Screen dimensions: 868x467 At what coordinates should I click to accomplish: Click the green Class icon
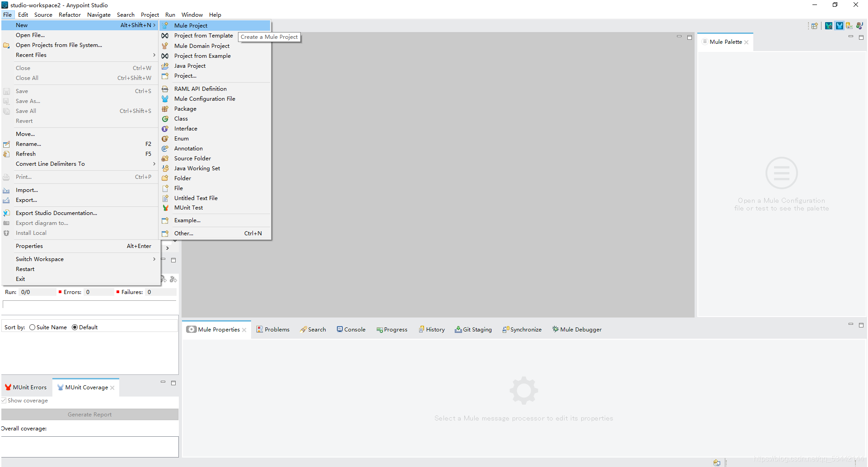tap(165, 119)
